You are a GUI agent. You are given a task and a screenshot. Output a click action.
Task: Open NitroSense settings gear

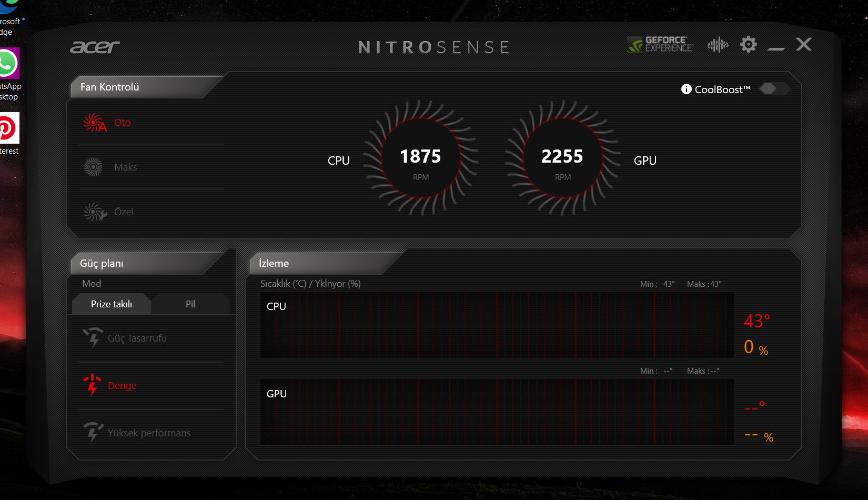(748, 44)
